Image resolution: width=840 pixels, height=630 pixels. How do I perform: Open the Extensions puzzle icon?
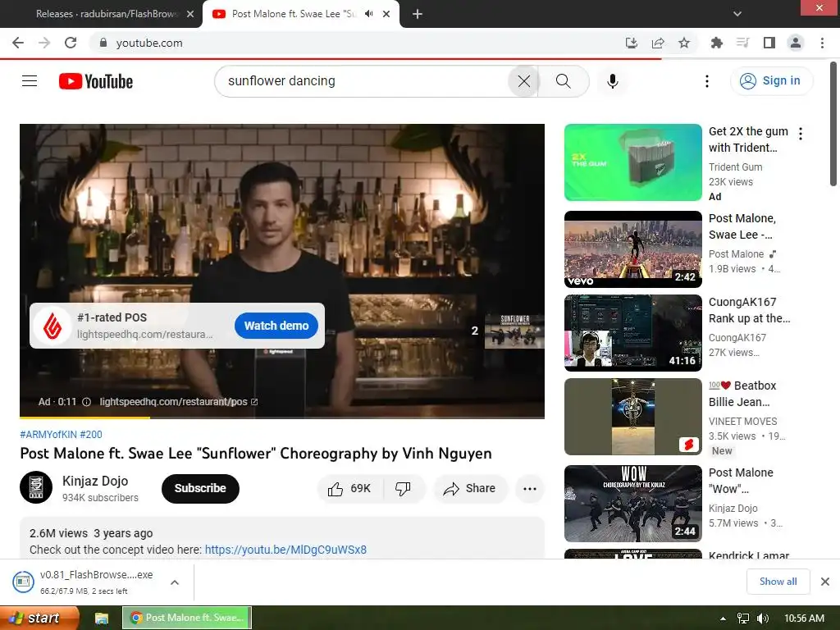(x=716, y=43)
